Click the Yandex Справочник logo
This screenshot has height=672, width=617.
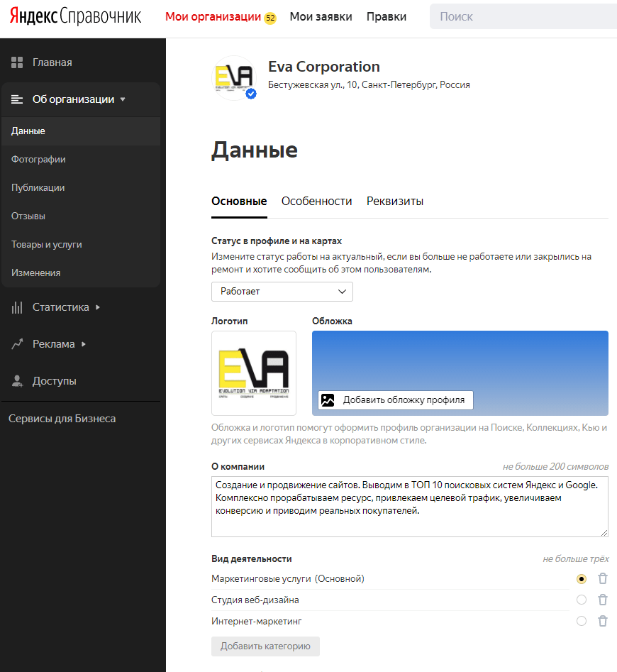coord(75,16)
